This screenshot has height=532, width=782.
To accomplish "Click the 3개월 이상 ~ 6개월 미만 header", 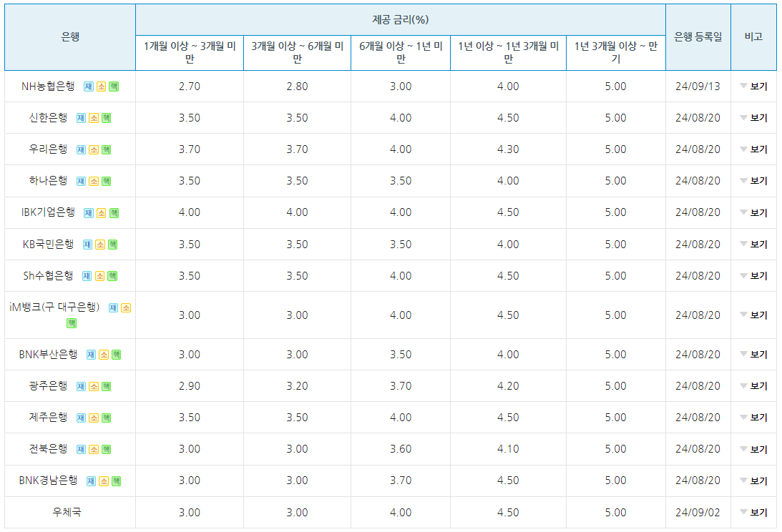I will [297, 52].
